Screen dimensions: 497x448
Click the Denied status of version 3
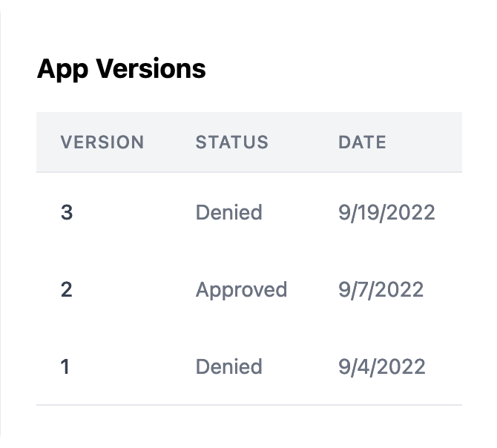pos(228,213)
